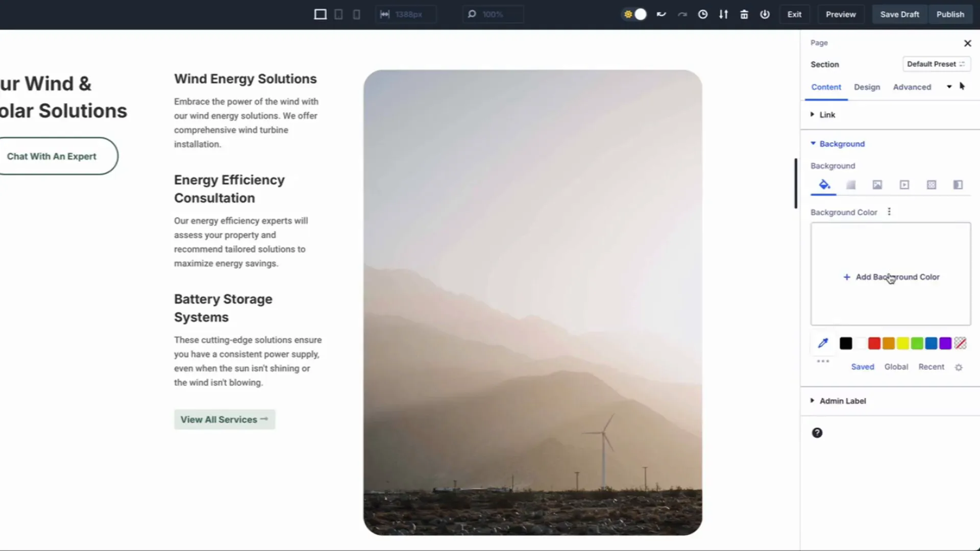This screenshot has height=551, width=980.
Task: Expand the Link settings group
Action: point(827,115)
